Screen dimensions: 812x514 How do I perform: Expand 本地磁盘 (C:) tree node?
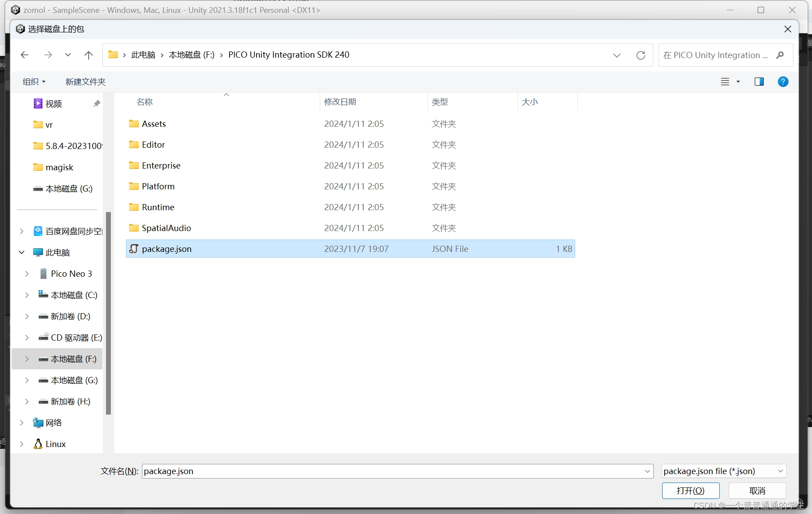click(27, 295)
